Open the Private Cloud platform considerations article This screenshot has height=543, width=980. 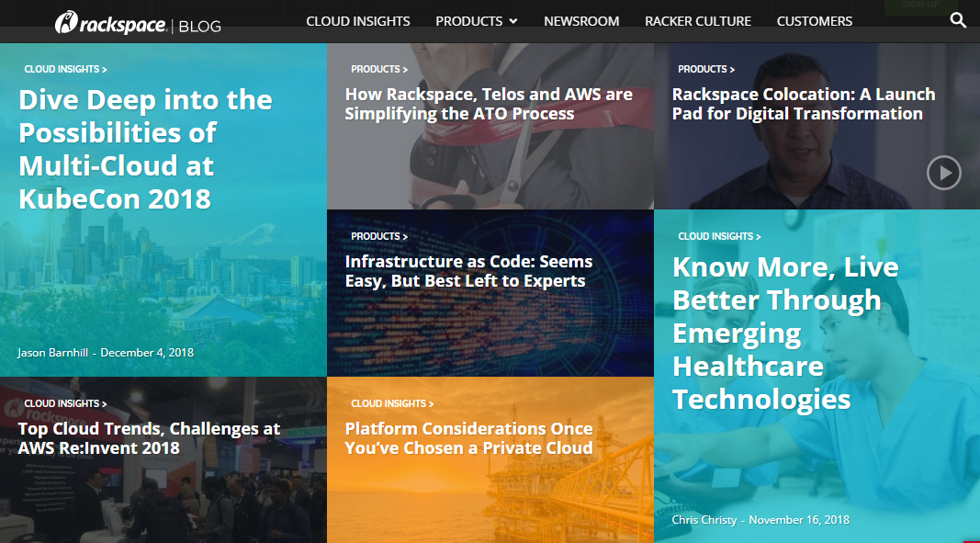click(468, 438)
